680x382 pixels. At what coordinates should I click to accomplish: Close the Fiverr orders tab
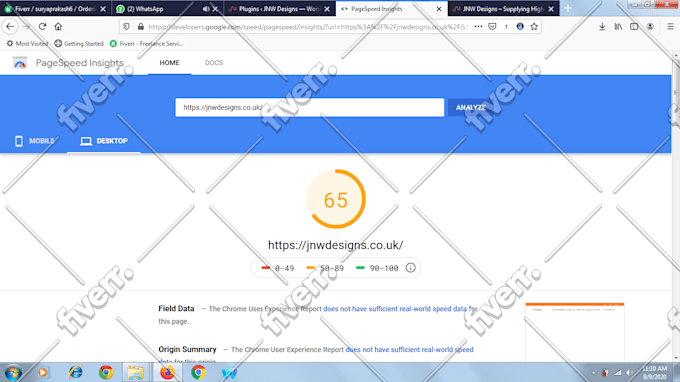click(103, 9)
